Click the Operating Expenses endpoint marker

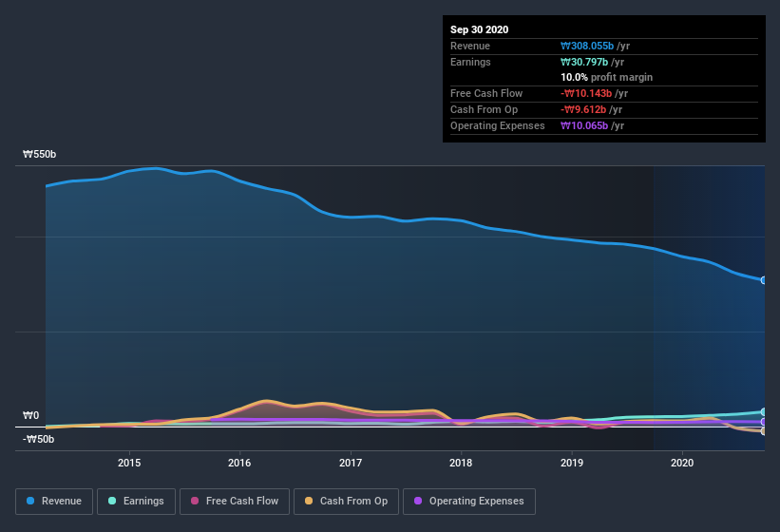coord(764,422)
